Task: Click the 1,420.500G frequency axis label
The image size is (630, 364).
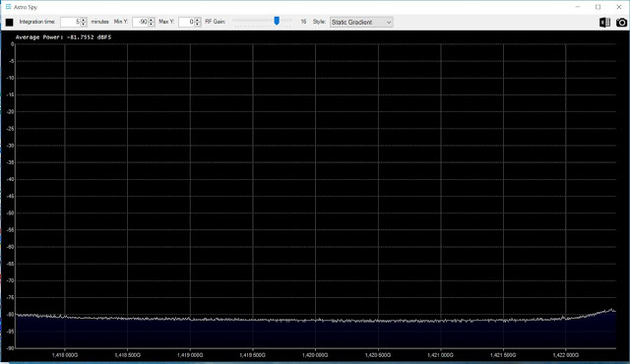Action: (x=378, y=355)
